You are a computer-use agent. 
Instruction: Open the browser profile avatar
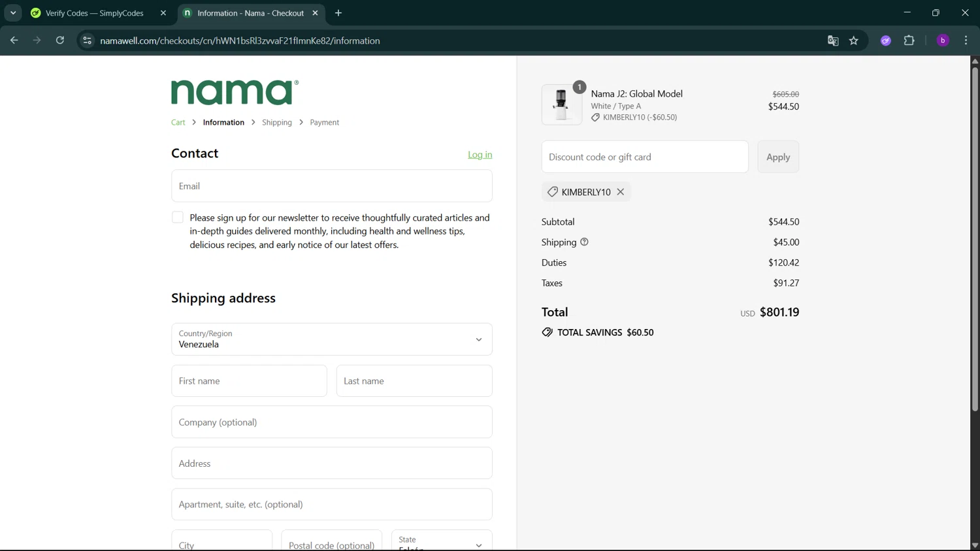click(943, 40)
